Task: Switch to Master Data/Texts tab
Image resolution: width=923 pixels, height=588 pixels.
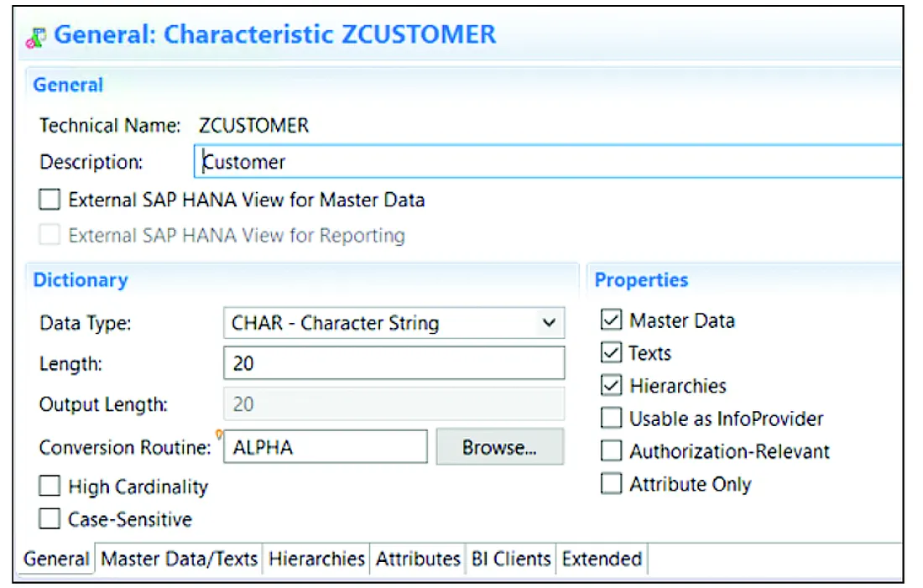Action: 179,559
